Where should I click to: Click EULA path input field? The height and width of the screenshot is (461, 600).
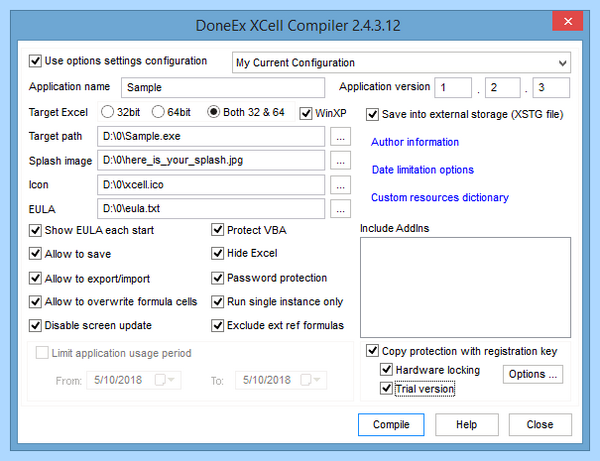(211, 209)
